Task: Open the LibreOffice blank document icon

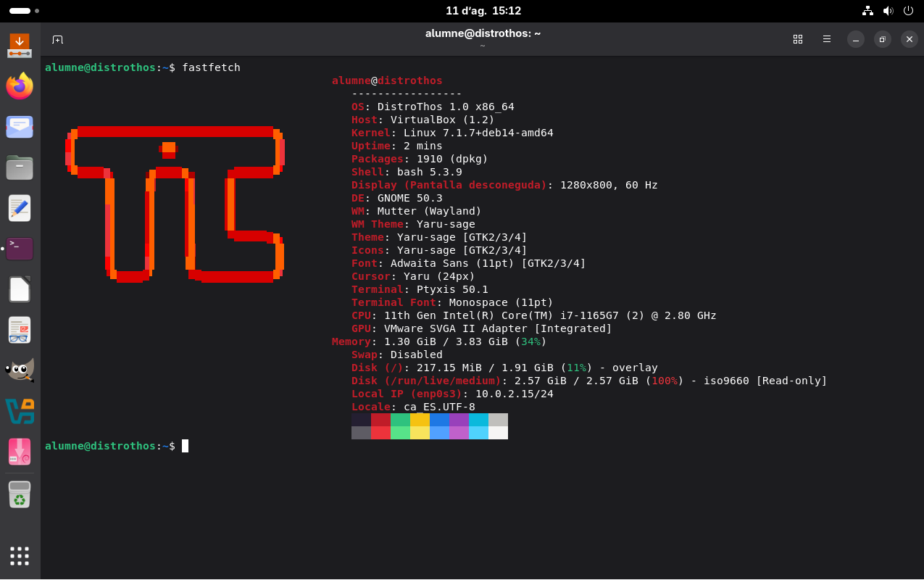Action: (x=20, y=289)
